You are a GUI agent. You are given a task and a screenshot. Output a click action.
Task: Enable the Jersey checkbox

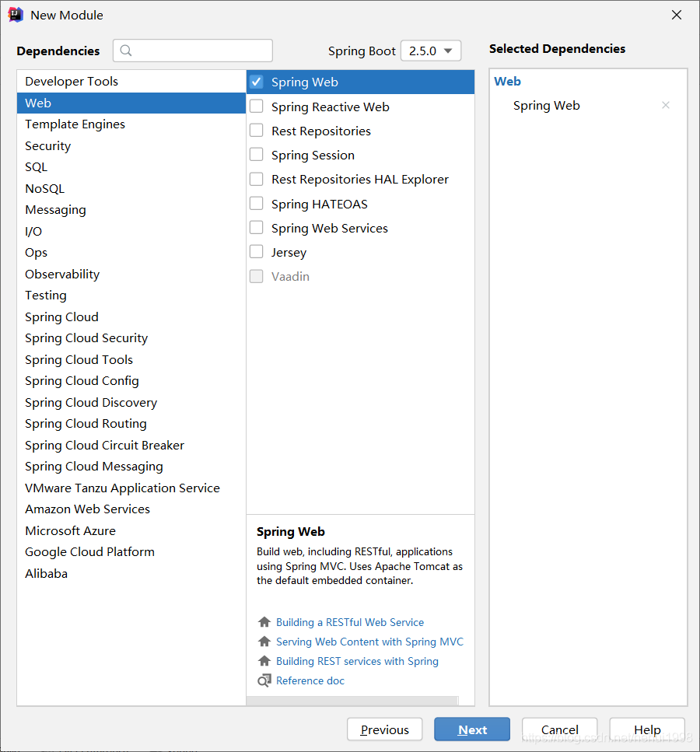coord(257,252)
